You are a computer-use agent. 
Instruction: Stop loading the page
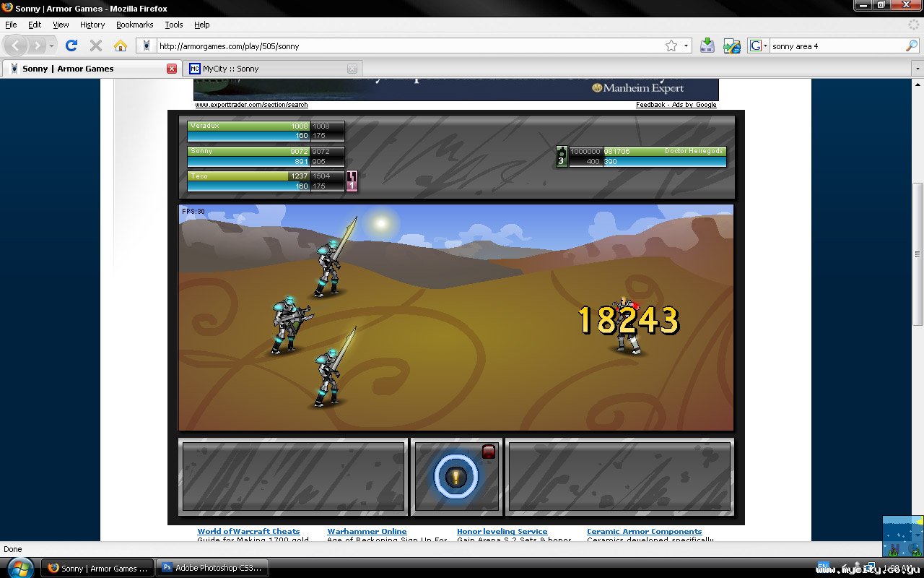[x=95, y=46]
